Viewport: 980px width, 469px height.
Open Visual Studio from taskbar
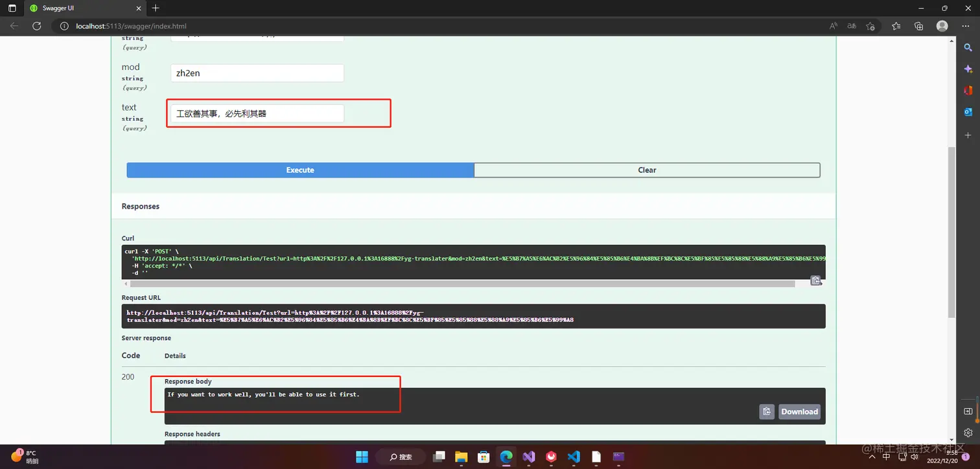pos(529,457)
